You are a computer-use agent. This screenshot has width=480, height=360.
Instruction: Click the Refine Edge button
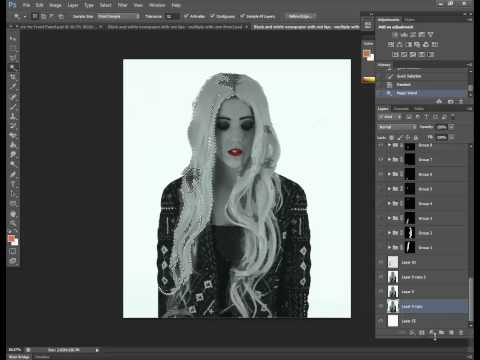point(300,16)
